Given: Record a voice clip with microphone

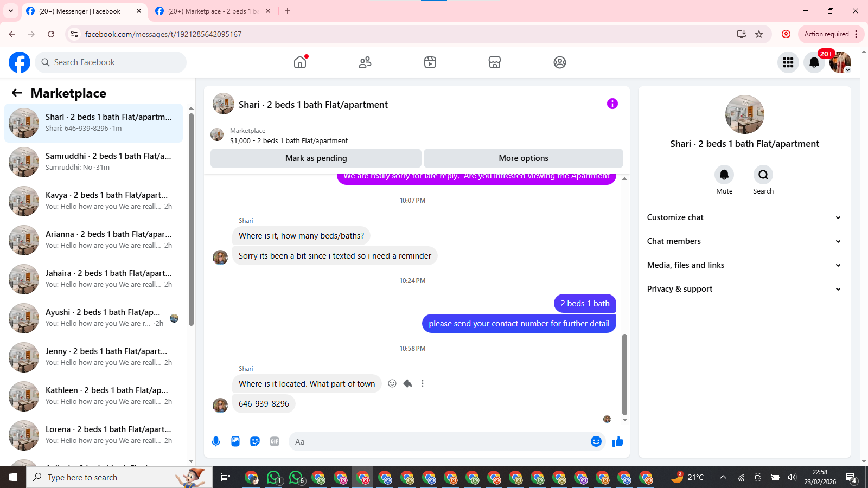Looking at the screenshot, I should coord(216,441).
